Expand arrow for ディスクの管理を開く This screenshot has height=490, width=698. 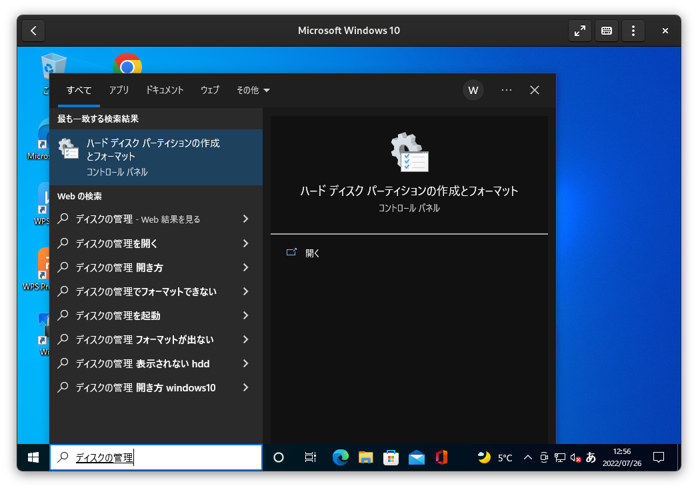(x=245, y=243)
